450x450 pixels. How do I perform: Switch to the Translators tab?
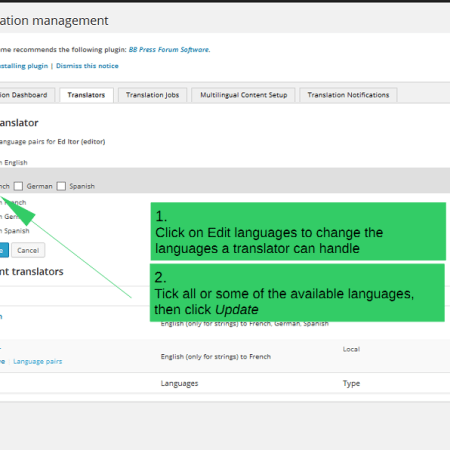click(86, 95)
